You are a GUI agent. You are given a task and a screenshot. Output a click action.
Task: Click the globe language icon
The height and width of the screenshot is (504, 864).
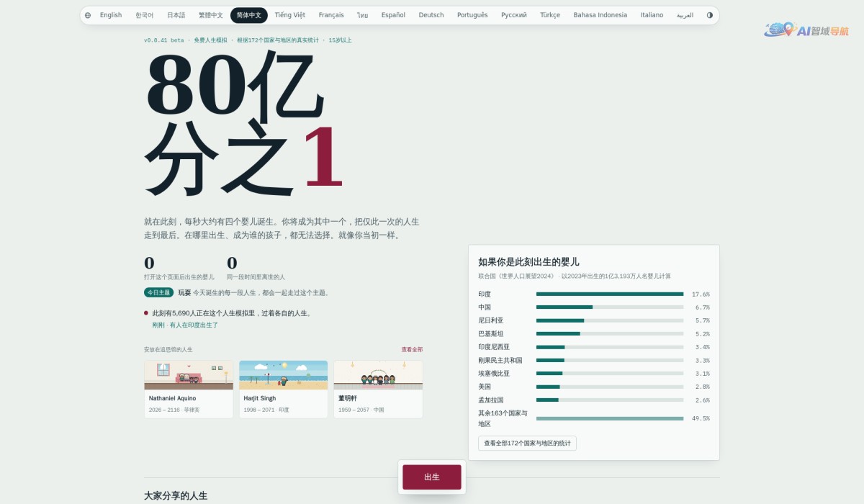click(x=88, y=15)
